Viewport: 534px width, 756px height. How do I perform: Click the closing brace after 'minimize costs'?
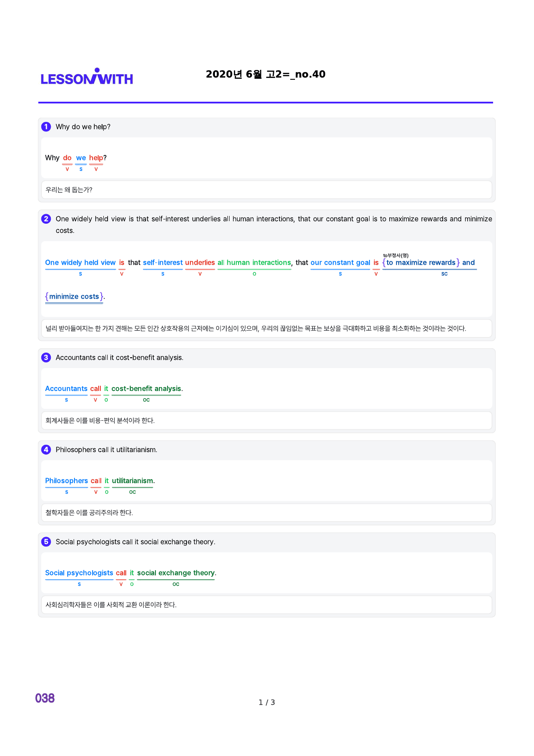click(102, 297)
